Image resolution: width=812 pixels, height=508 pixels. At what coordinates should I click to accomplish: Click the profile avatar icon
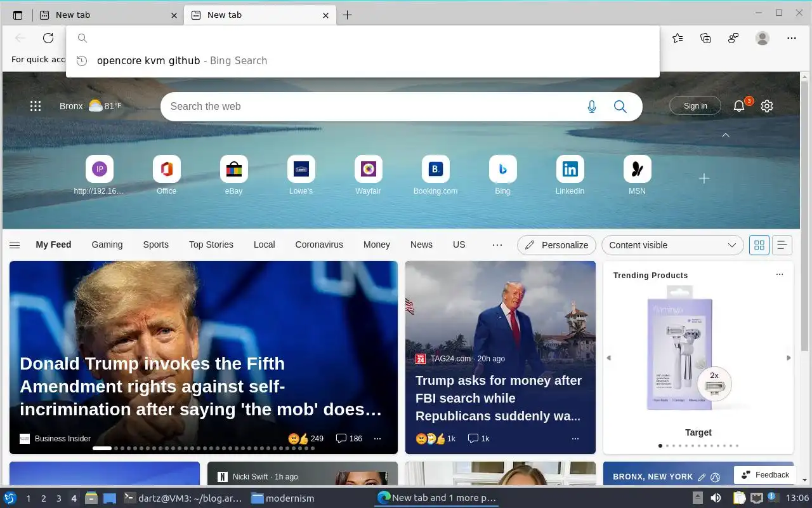click(763, 38)
